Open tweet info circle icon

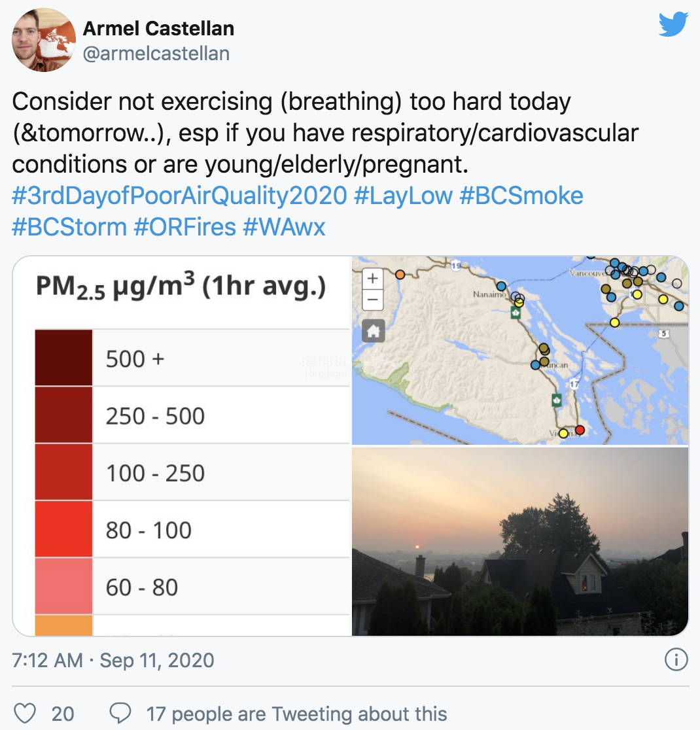coord(676,660)
